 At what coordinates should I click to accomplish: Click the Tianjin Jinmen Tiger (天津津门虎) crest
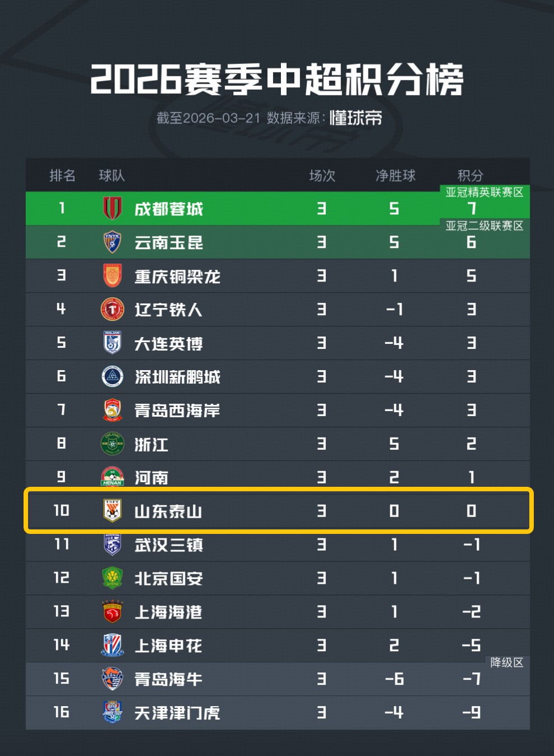(112, 712)
